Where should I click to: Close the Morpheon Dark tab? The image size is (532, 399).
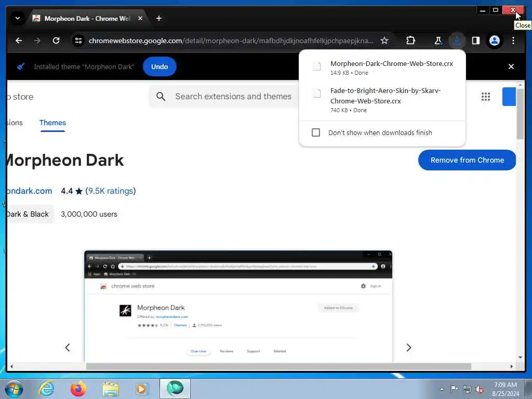tap(140, 18)
